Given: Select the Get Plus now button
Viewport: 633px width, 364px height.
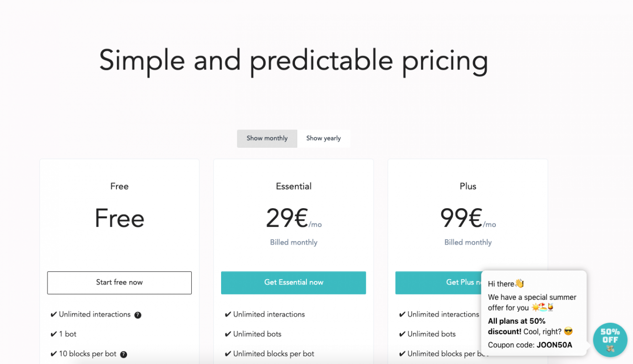Looking at the screenshot, I should click(437, 282).
